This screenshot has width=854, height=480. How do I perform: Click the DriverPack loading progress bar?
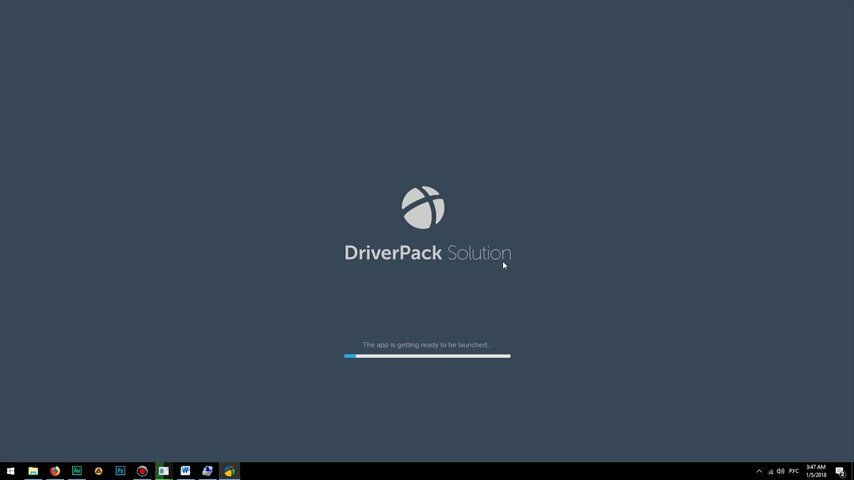click(427, 356)
